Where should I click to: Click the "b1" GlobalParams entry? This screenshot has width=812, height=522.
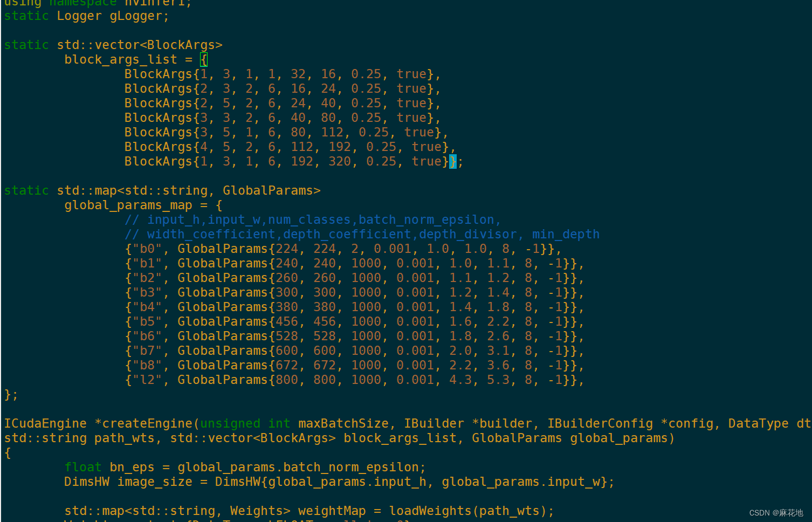(x=354, y=263)
